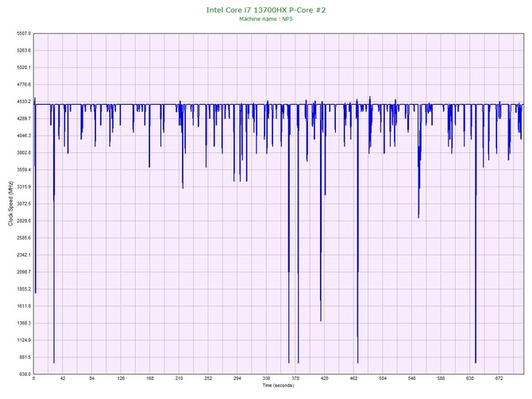
Task: Click the 630 time-axis label
Action: (470, 378)
